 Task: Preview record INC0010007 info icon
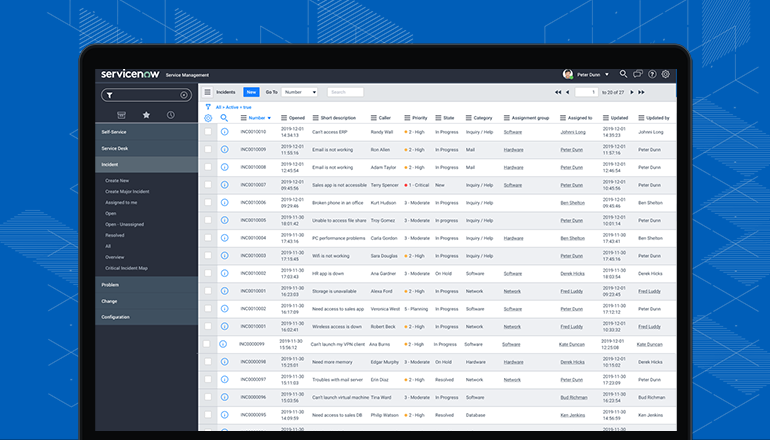tap(224, 185)
